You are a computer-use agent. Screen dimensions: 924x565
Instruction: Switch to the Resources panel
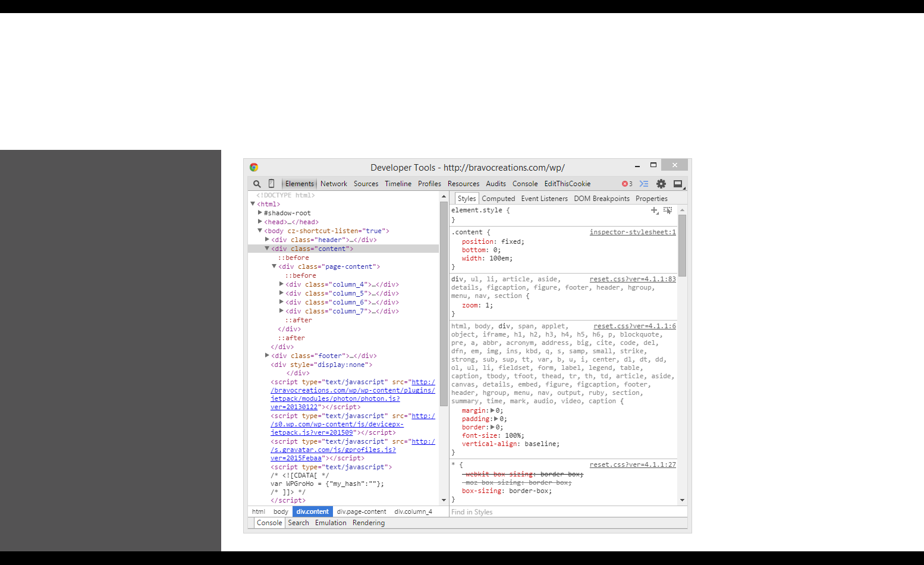pyautogui.click(x=463, y=184)
